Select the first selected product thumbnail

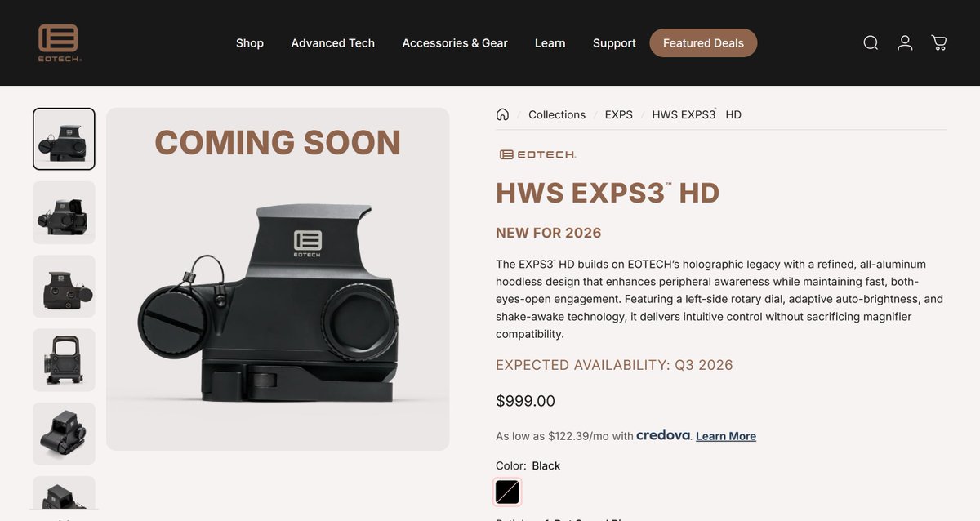(x=64, y=139)
